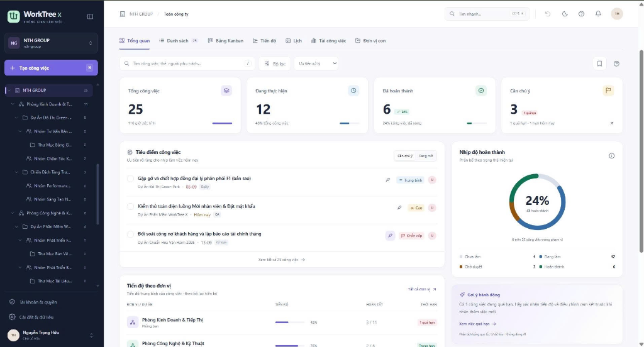Open the arrow on the Cần chú ý card
The width and height of the screenshot is (644, 347).
tap(611, 123)
